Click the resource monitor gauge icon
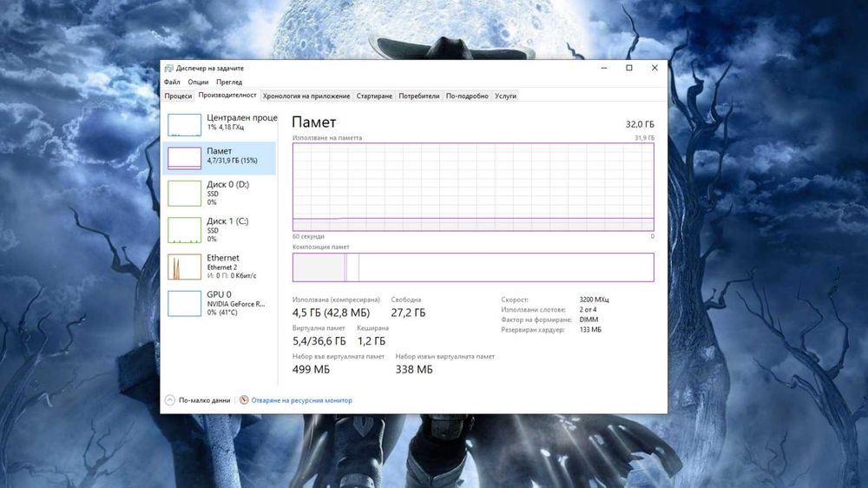The height and width of the screenshot is (488, 868). (244, 400)
